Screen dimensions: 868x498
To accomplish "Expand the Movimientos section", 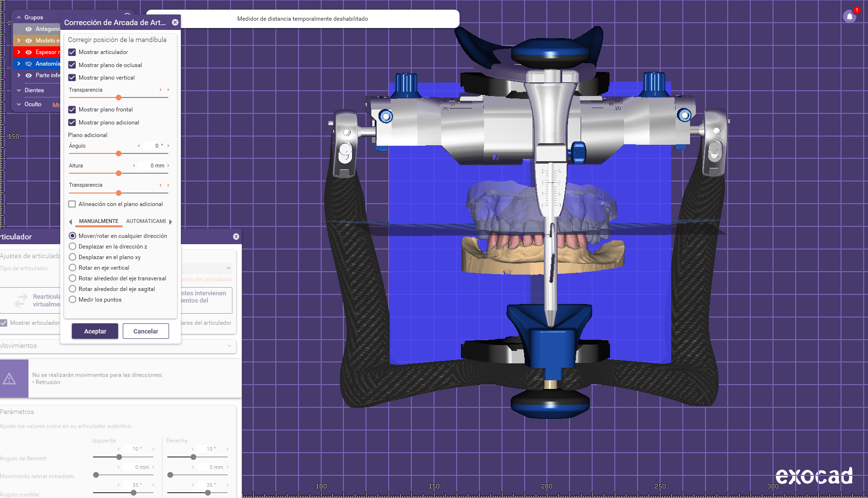I will (x=229, y=346).
